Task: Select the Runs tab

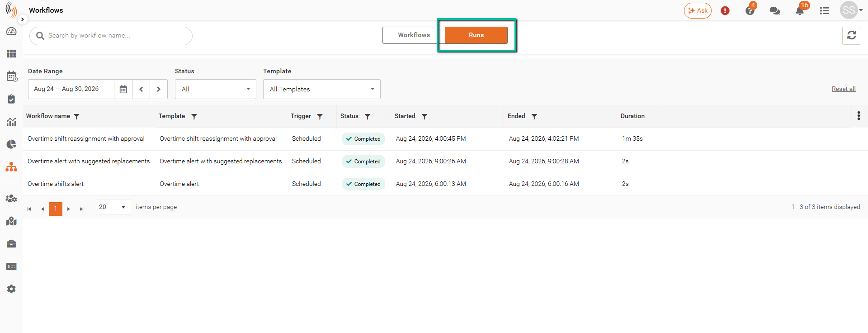Action: pos(476,35)
